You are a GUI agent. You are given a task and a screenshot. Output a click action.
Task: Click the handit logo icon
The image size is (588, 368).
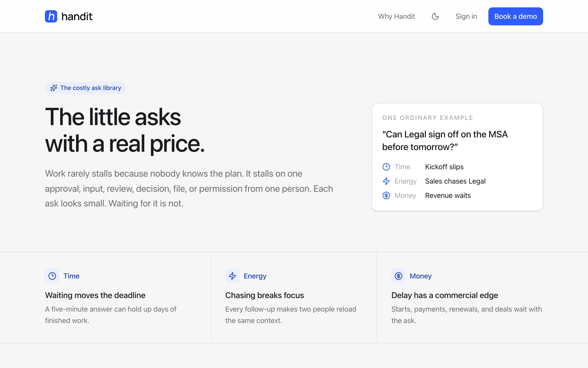[51, 16]
